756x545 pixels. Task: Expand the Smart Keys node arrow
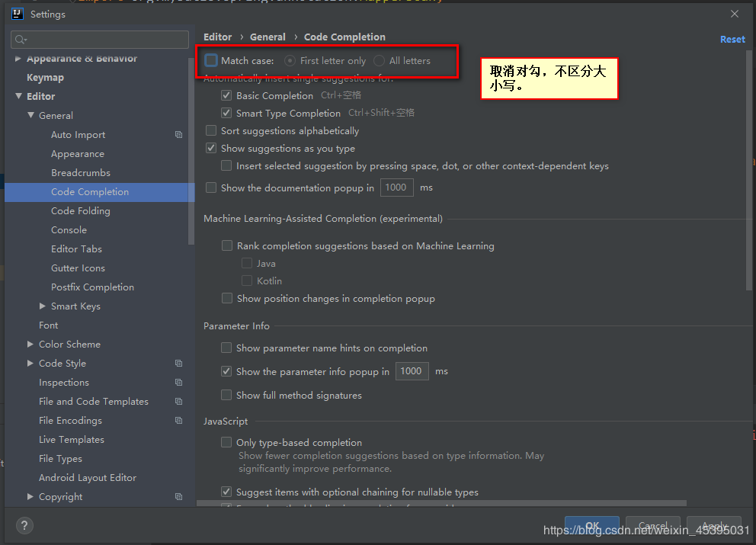[43, 306]
